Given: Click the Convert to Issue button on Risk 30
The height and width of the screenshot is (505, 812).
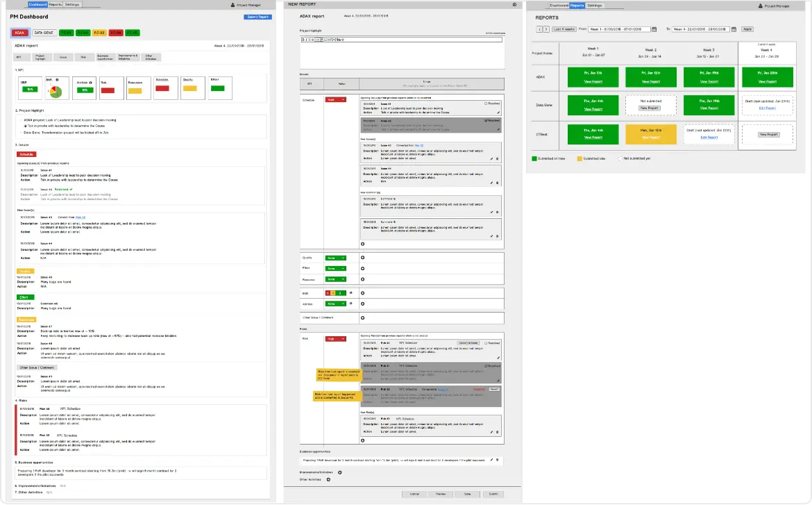Looking at the screenshot, I should (468, 342).
